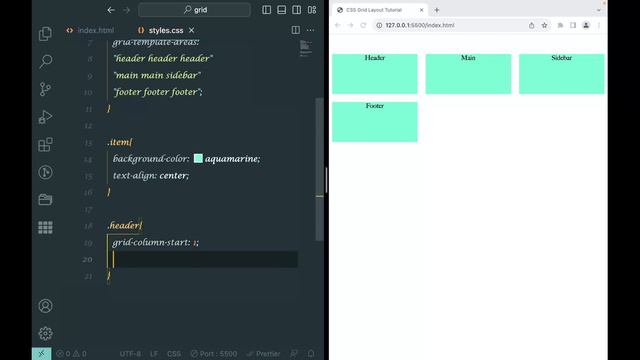The width and height of the screenshot is (640, 360).
Task: Open the folder icon in the activity bar
Action: pos(45,200)
